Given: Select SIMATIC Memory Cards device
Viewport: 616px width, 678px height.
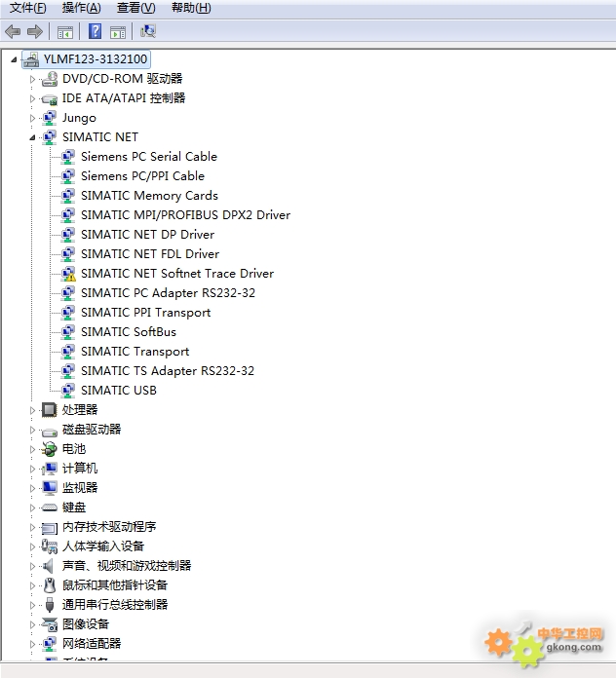Looking at the screenshot, I should coord(149,196).
